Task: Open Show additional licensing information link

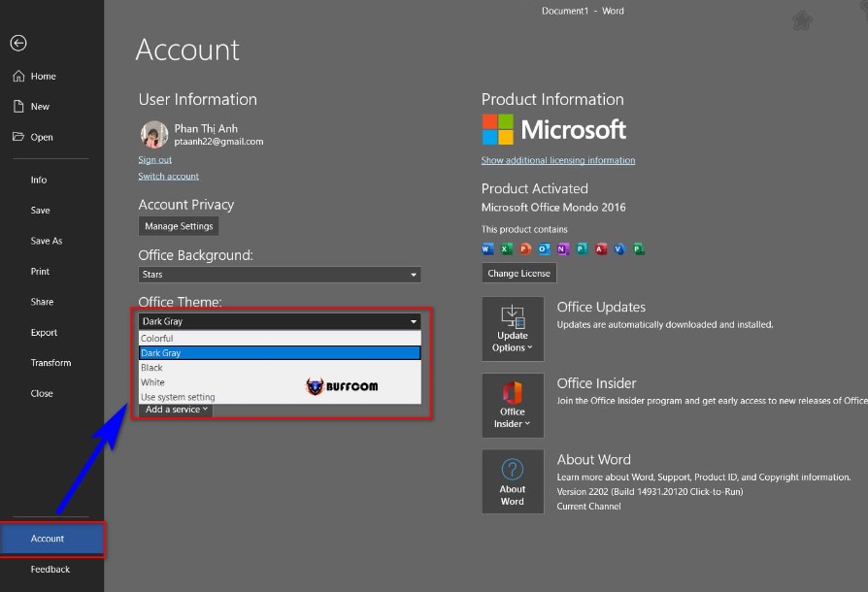Action: [558, 160]
